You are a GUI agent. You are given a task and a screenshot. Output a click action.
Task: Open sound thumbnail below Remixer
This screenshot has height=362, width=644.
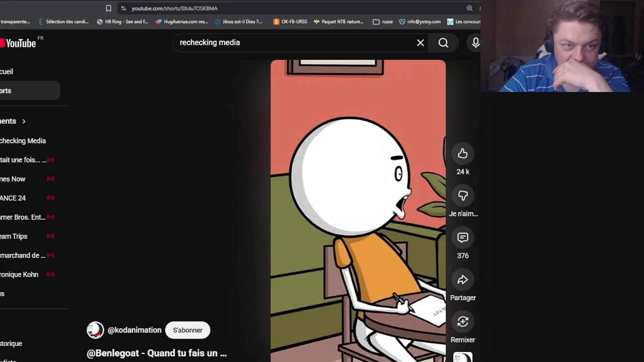[463, 357]
